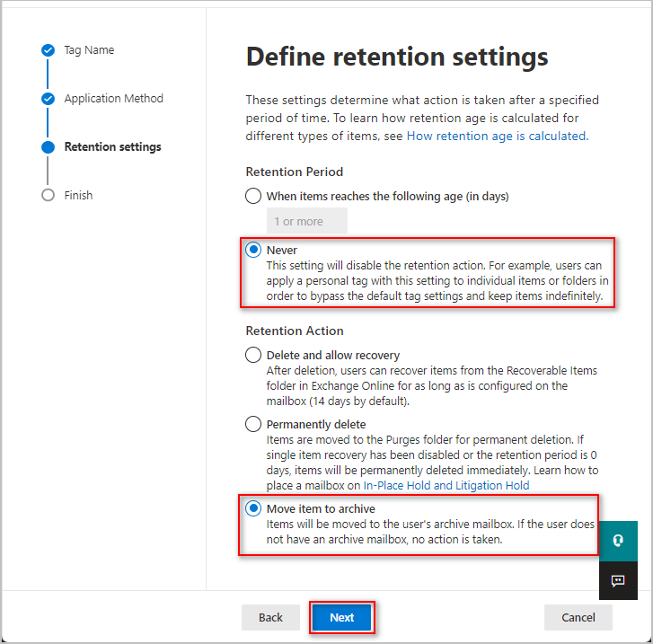Proceed with the Next button
Viewport: 653px width, 644px height.
(x=342, y=617)
